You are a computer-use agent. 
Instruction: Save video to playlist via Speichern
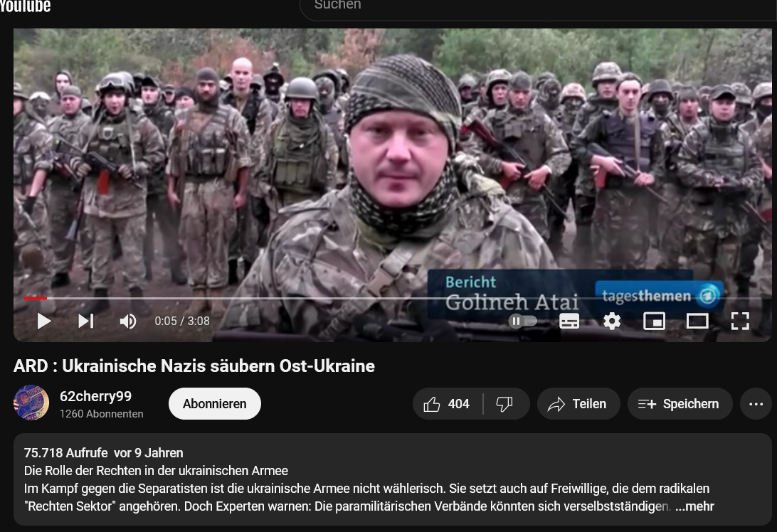pyautogui.click(x=679, y=404)
